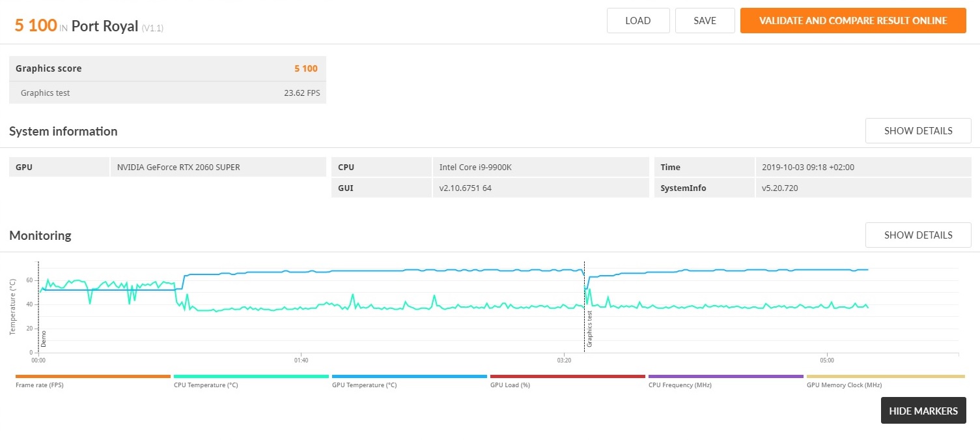Click the Graphics score row label

click(49, 68)
